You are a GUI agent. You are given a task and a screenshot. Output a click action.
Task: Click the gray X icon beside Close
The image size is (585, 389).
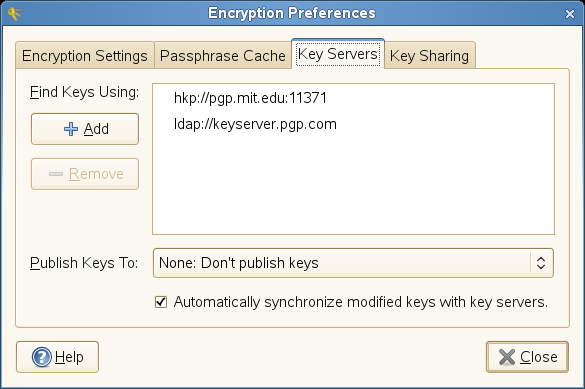(507, 357)
